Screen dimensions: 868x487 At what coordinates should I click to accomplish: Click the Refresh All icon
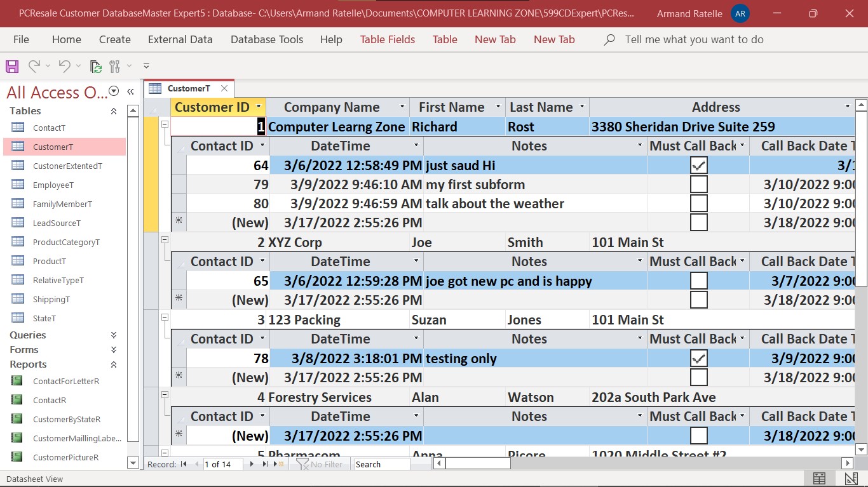pos(95,66)
